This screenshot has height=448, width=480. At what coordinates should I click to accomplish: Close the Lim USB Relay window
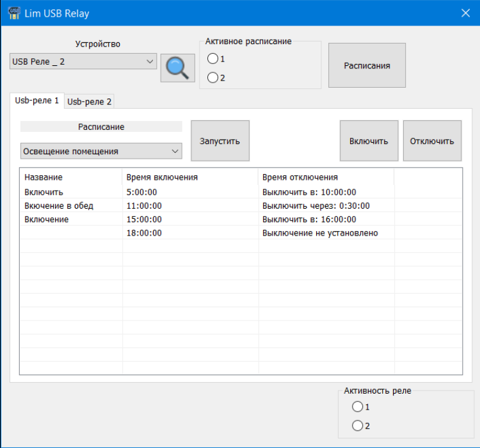[465, 13]
